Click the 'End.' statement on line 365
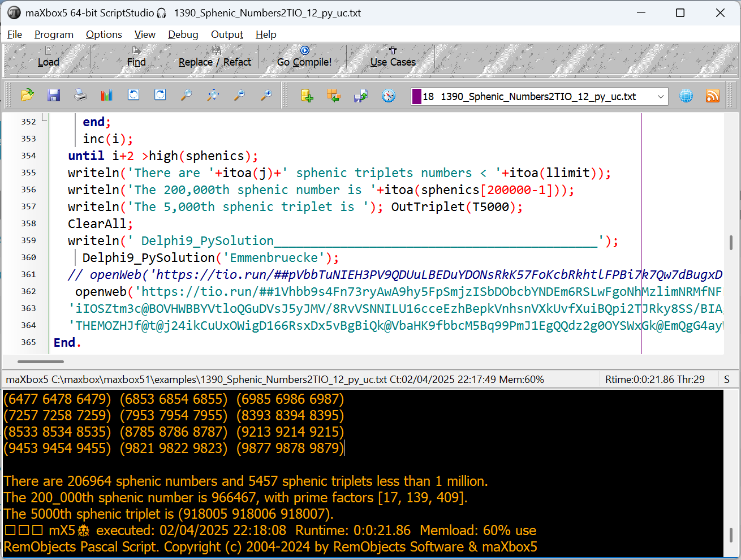 click(x=67, y=342)
